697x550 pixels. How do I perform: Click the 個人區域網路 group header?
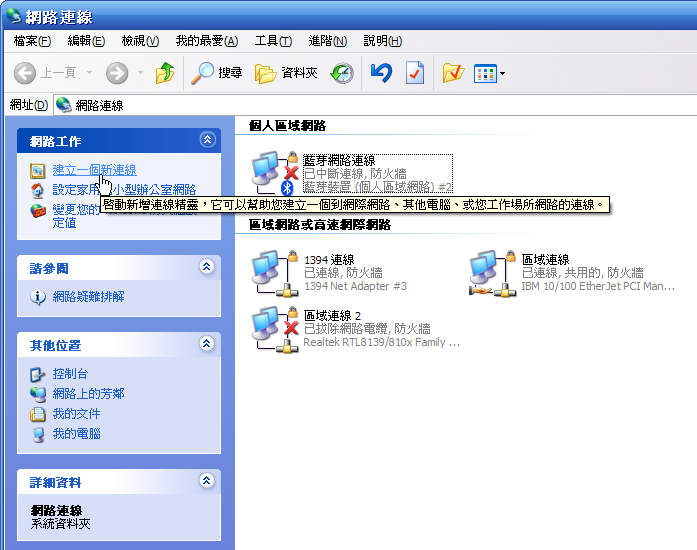click(x=287, y=126)
